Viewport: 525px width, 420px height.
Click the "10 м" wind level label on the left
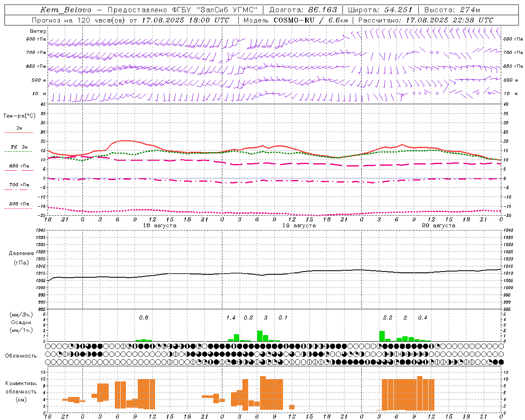click(x=39, y=94)
